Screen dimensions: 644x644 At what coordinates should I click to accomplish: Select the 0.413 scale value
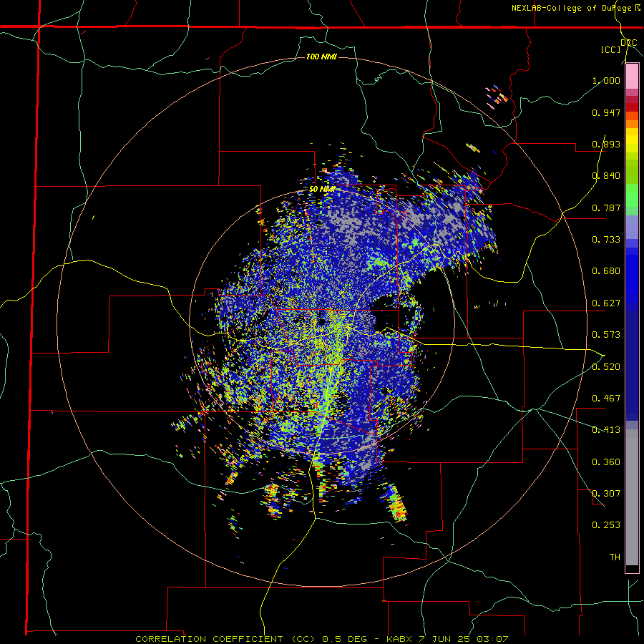[x=606, y=430]
